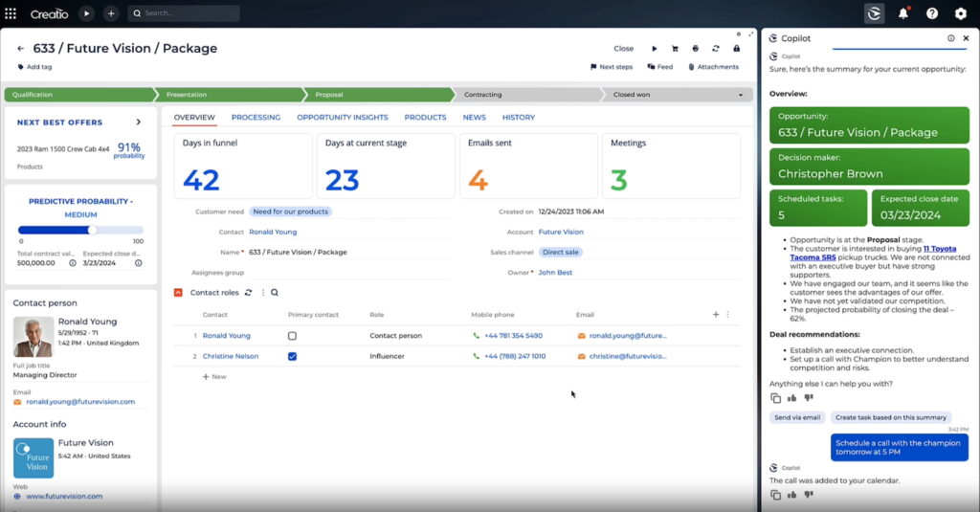Open Ronald Young contact link in Contact field

click(x=273, y=232)
